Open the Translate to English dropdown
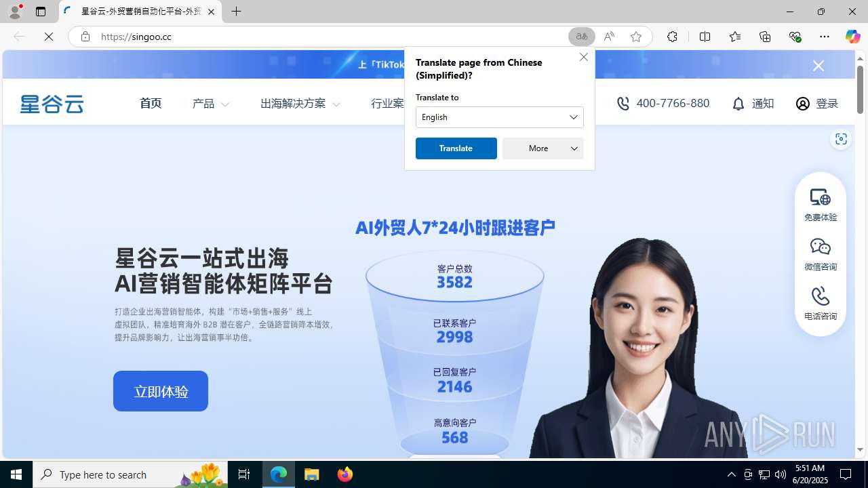The image size is (868, 488). coord(499,117)
